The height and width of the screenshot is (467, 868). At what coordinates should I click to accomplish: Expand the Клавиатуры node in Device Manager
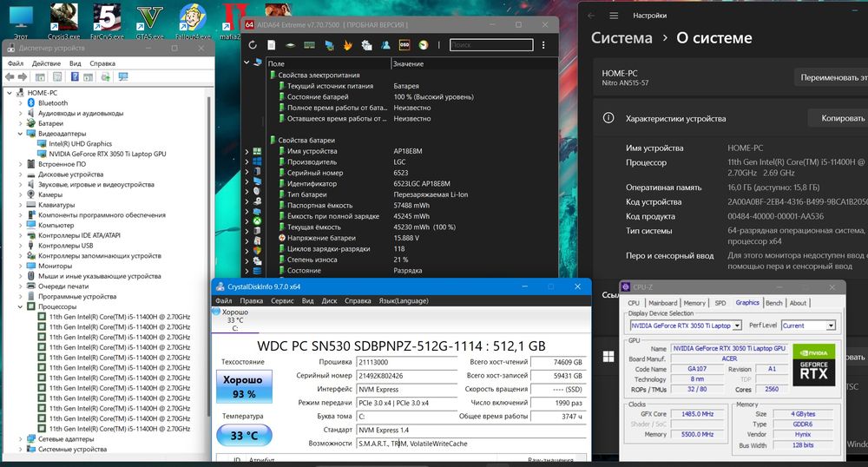(x=21, y=205)
